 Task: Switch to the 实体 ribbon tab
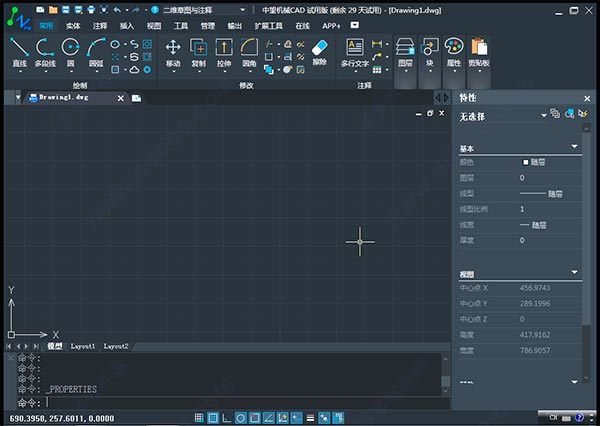point(73,26)
